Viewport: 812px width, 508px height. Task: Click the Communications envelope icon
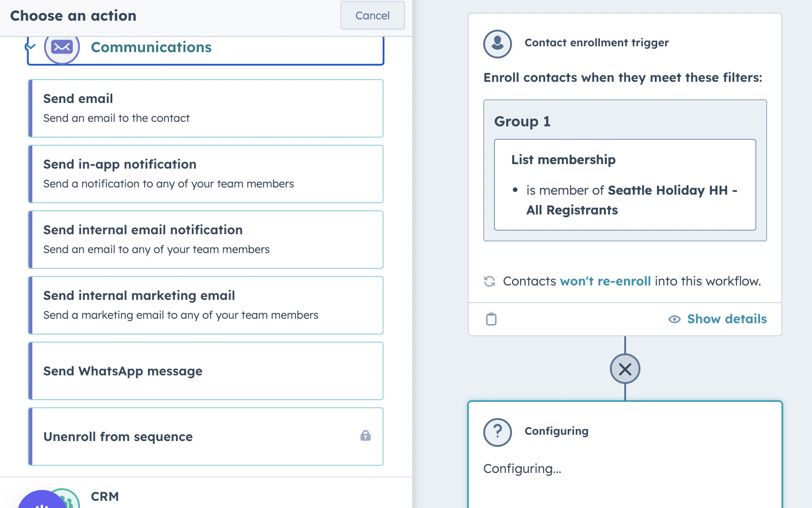(x=62, y=47)
